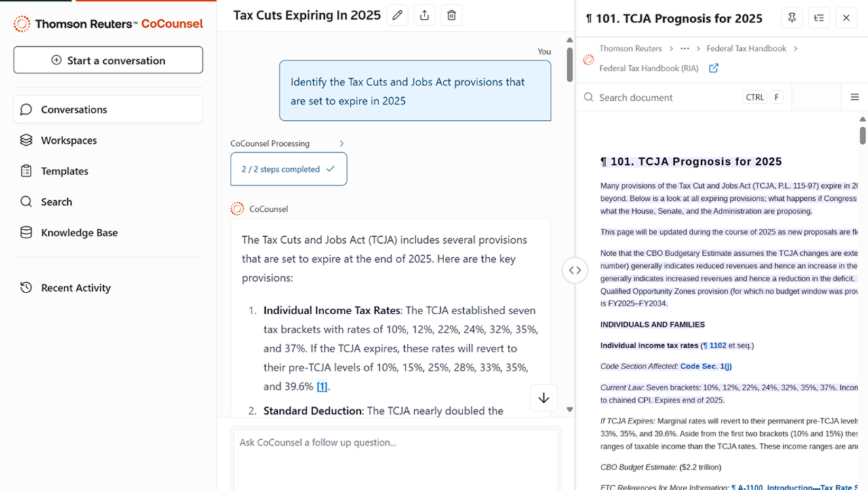Viewport: 868px width, 490px height.
Task: Click the document panel scrollbar thumb
Action: [863, 134]
